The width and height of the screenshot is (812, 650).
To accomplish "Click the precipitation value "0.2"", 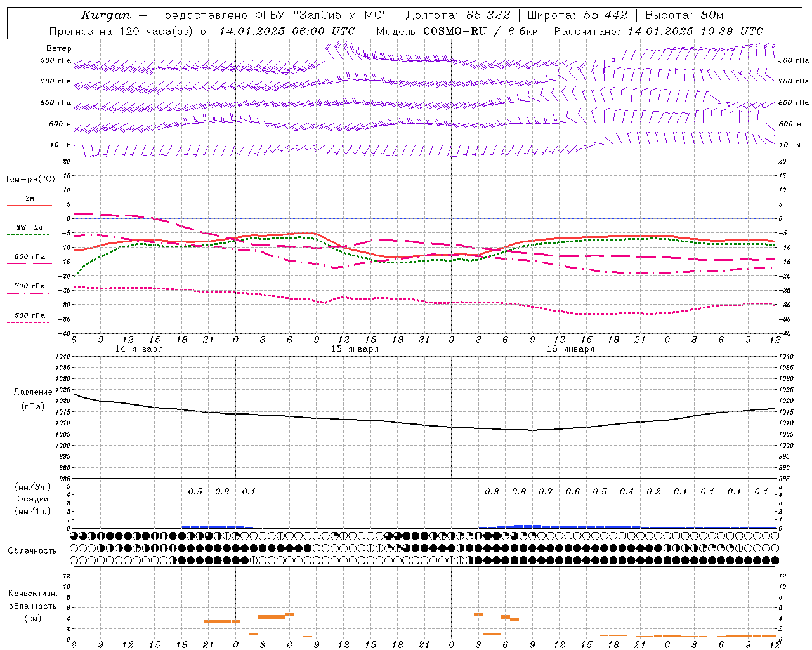I will coord(653,491).
